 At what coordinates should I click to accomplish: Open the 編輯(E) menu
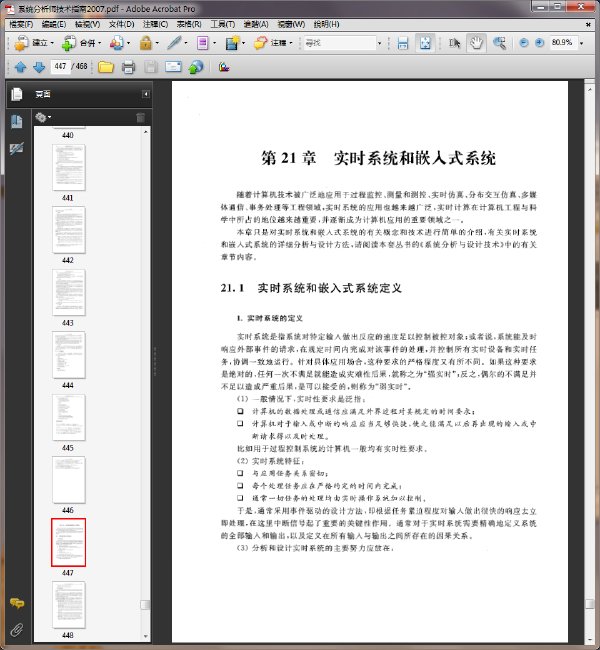[54, 24]
